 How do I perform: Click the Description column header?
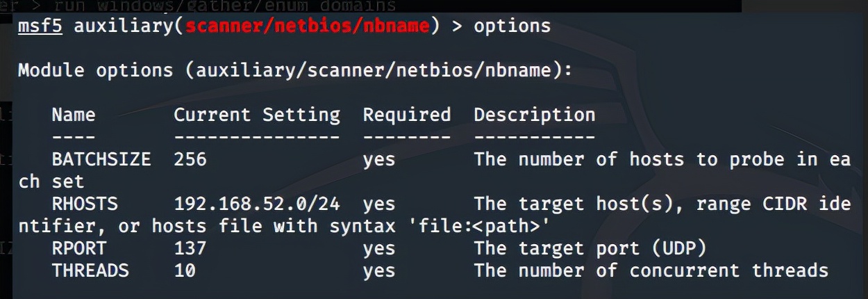coord(534,115)
